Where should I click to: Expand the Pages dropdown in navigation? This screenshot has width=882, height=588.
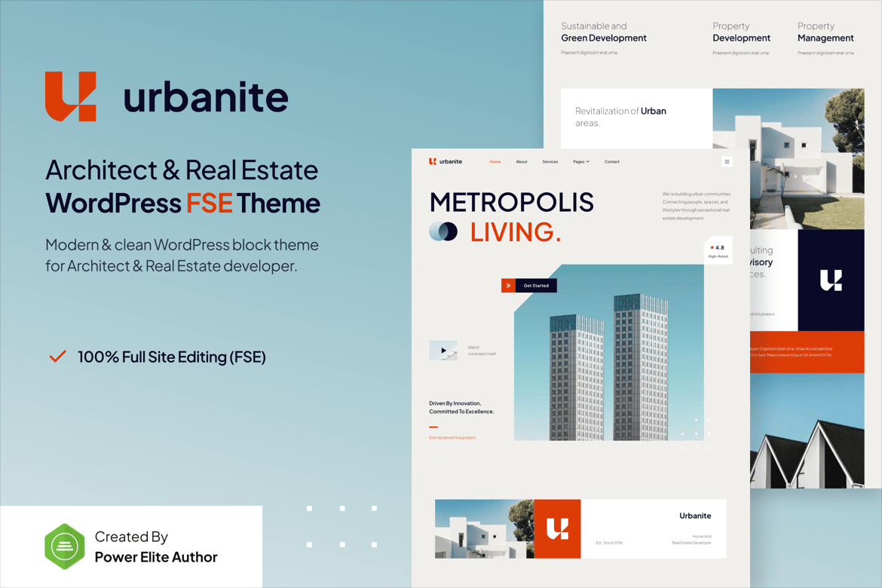pos(580,161)
